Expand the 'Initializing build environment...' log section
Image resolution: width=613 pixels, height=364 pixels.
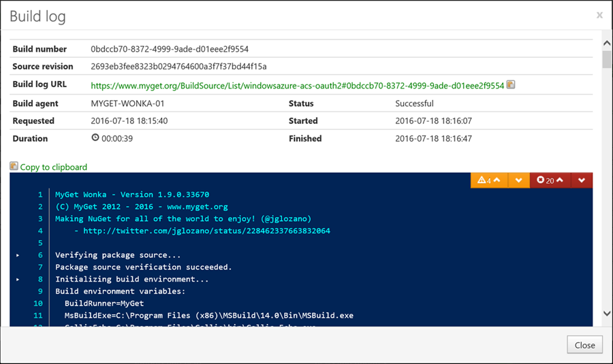pos(18,280)
